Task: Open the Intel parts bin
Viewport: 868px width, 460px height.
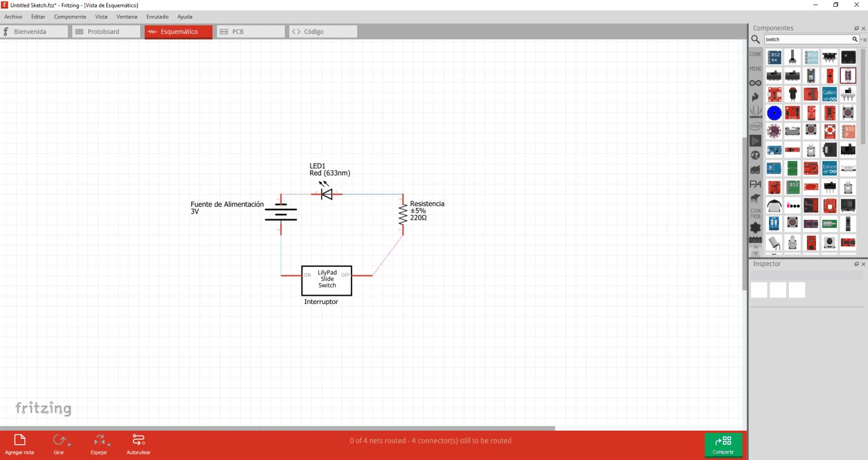Action: [756, 125]
